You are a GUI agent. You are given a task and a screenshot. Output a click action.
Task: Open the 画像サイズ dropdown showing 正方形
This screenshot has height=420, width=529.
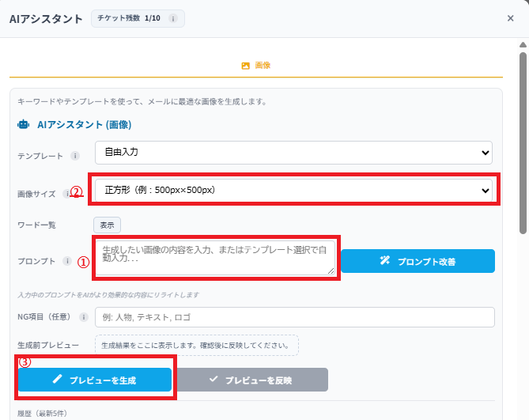(x=293, y=191)
